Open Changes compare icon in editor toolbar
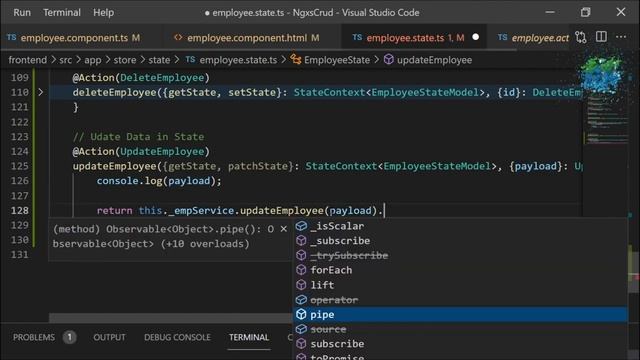 (x=581, y=37)
